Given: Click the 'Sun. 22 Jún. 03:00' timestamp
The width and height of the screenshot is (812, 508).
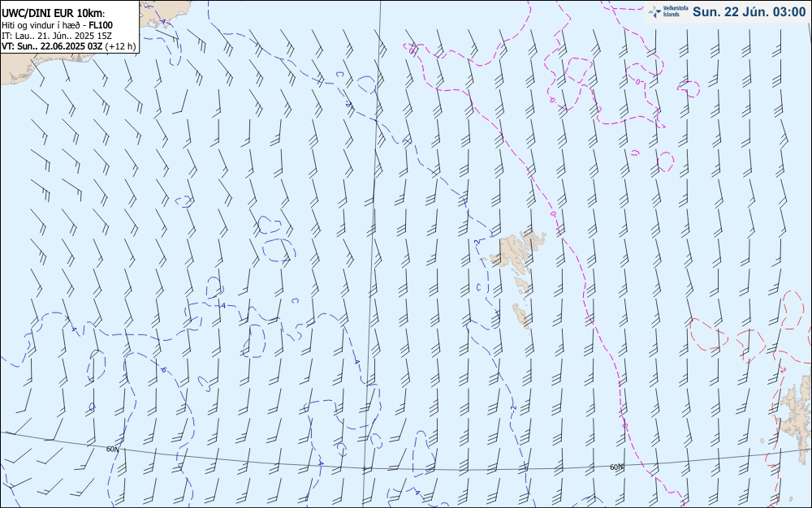Looking at the screenshot, I should click(749, 12).
